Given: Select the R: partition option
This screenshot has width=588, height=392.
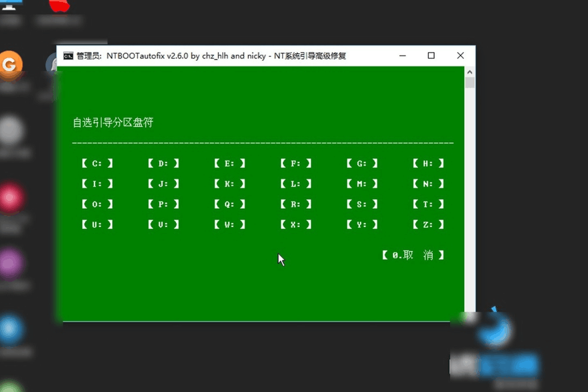Looking at the screenshot, I should click(296, 204).
